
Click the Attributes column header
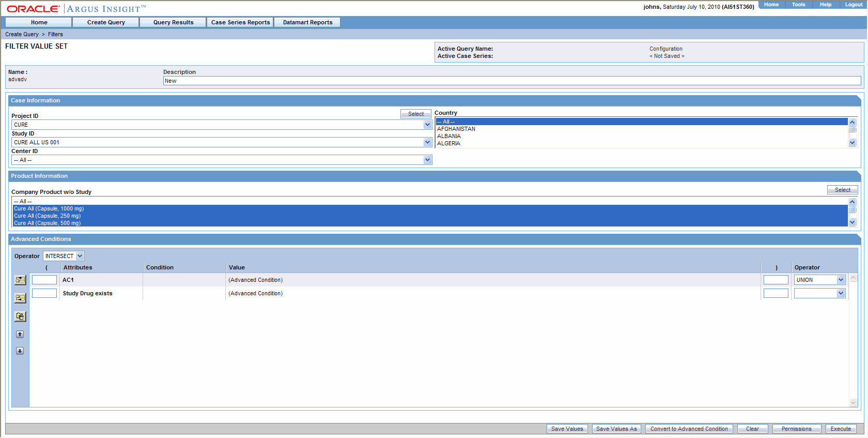78,267
